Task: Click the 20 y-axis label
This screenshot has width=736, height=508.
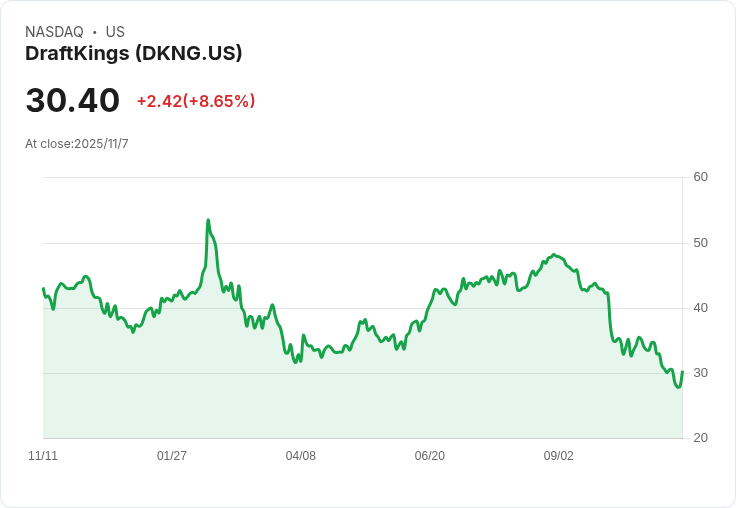Action: [700, 438]
